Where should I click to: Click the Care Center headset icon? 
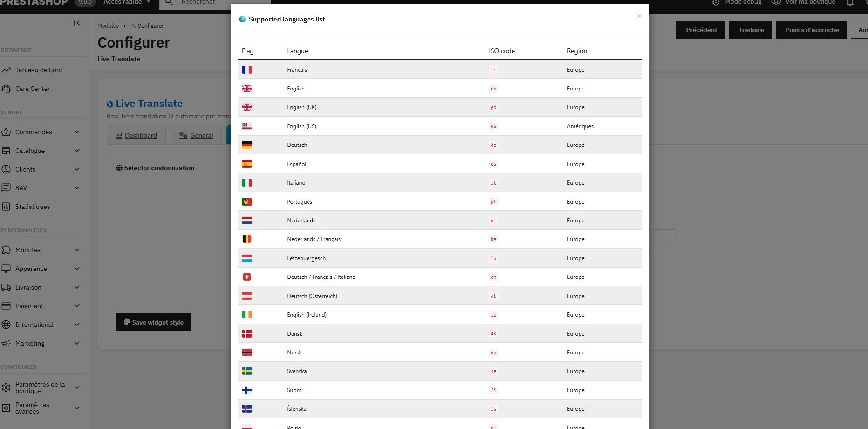coord(6,89)
